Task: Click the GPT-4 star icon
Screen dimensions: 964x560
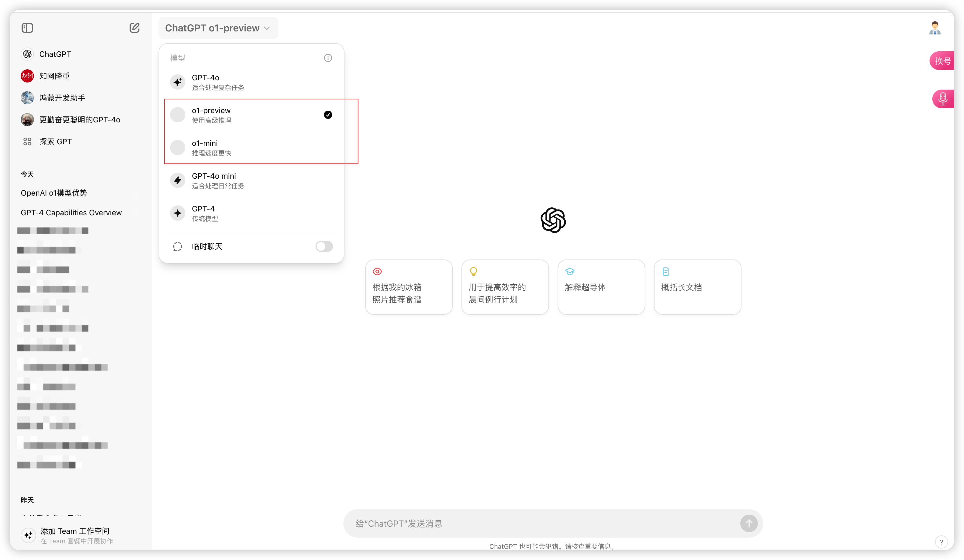Action: click(x=177, y=213)
